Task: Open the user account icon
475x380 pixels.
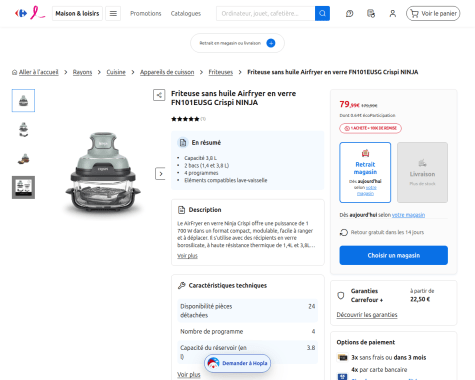Action: (393, 13)
